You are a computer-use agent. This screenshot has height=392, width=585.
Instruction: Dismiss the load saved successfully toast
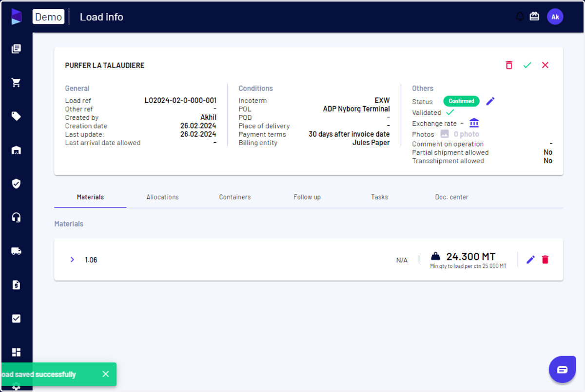point(106,374)
